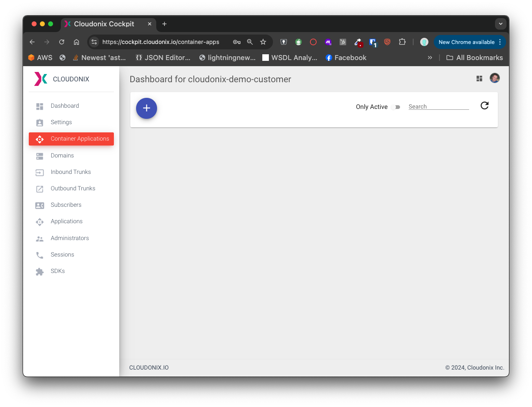The width and height of the screenshot is (532, 407).
Task: Click the blue add container application button
Action: [x=146, y=108]
